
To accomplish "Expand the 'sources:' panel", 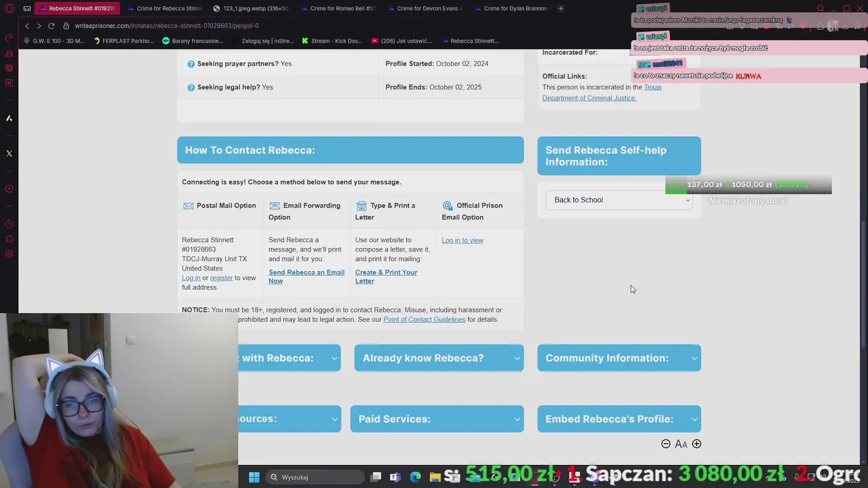I will (290, 419).
